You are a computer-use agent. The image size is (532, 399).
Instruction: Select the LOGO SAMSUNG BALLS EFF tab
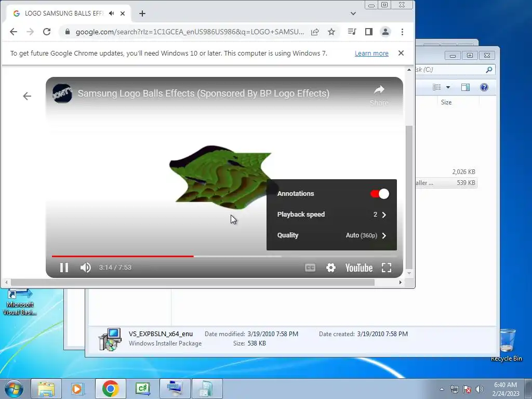point(64,13)
